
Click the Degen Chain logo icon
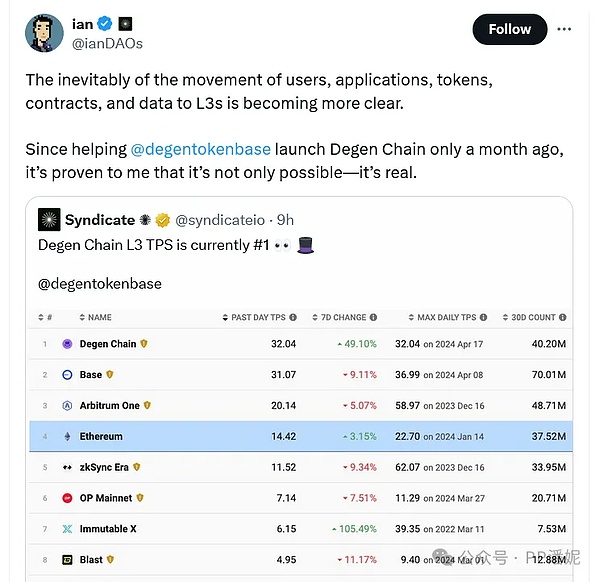click(x=68, y=344)
